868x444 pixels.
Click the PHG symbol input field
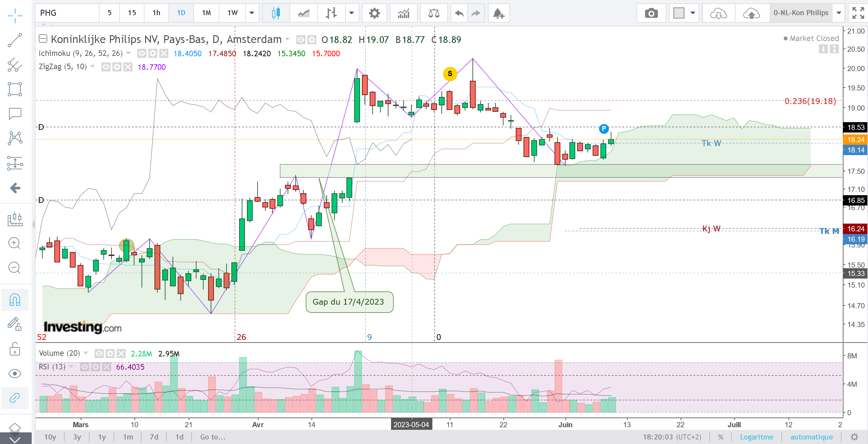68,13
